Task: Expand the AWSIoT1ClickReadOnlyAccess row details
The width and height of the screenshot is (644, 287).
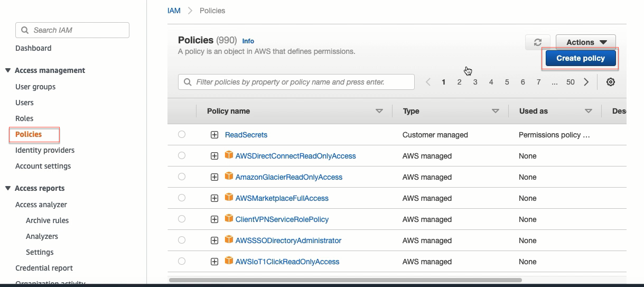Action: tap(214, 262)
